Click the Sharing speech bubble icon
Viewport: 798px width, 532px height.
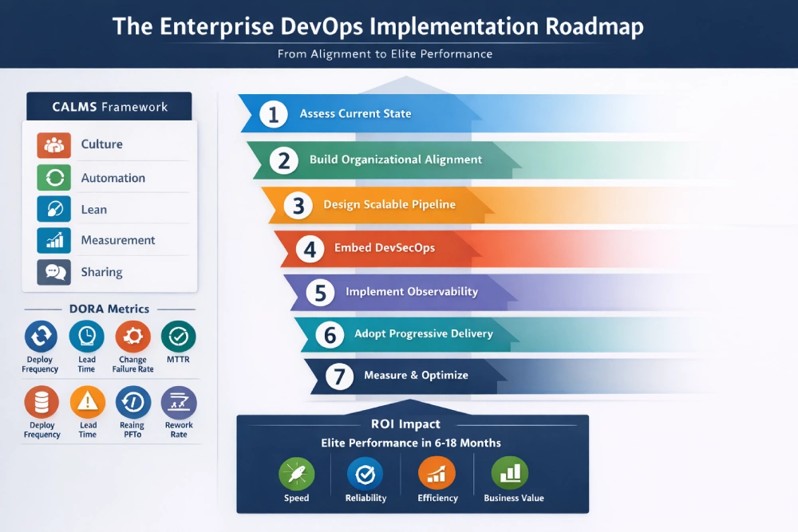(55, 271)
